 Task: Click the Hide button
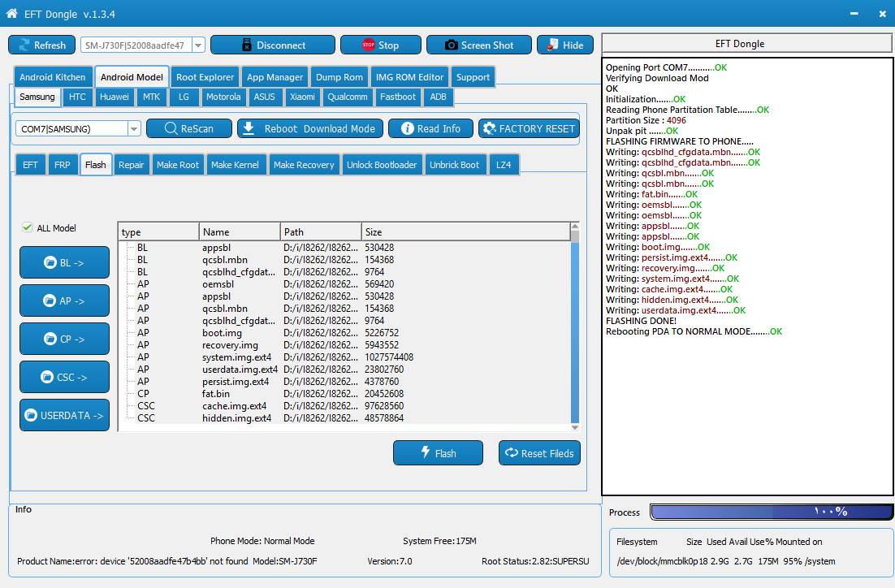[x=565, y=45]
